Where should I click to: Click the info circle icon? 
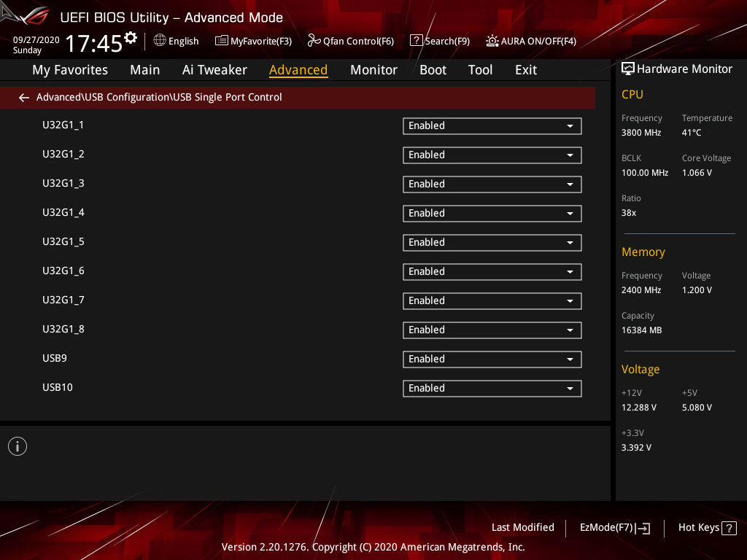(18, 446)
